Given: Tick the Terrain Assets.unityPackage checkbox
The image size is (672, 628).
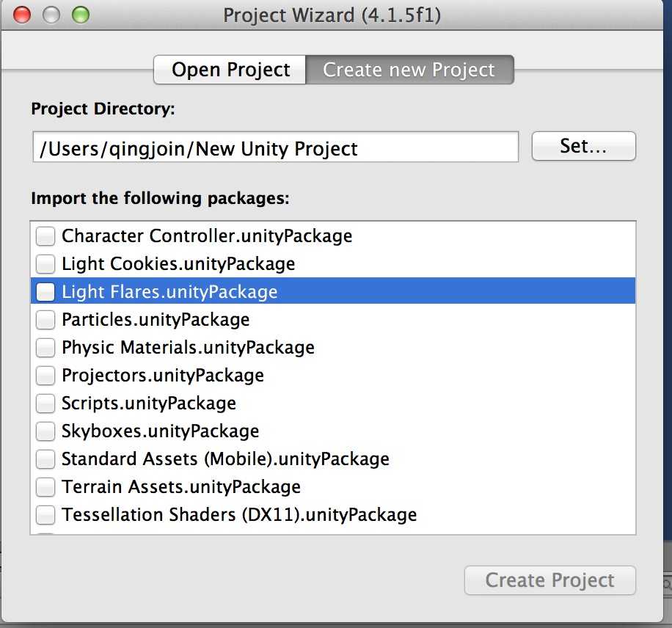Looking at the screenshot, I should 45,487.
